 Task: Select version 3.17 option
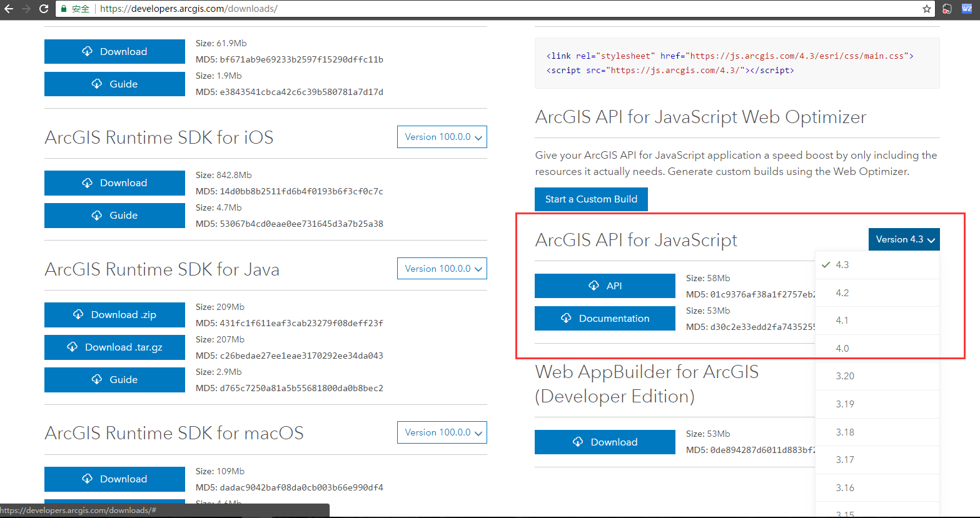[x=877, y=460]
